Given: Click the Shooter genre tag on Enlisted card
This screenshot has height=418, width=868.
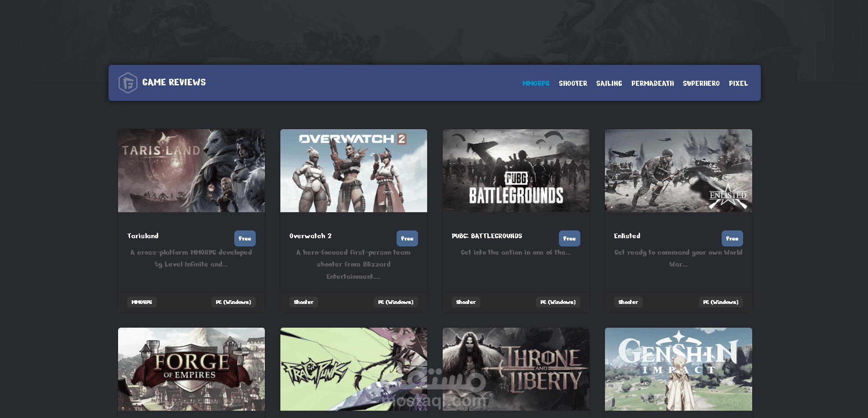Looking at the screenshot, I should (x=628, y=302).
